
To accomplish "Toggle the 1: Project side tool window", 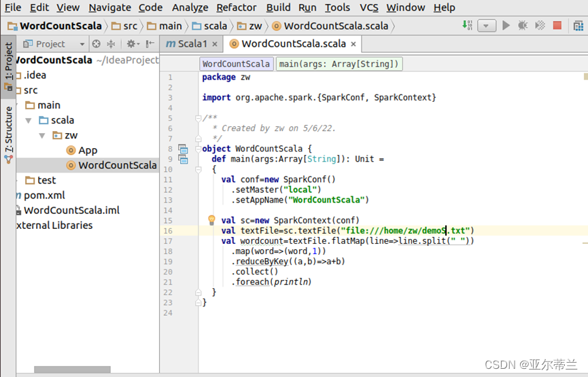I will point(8,67).
